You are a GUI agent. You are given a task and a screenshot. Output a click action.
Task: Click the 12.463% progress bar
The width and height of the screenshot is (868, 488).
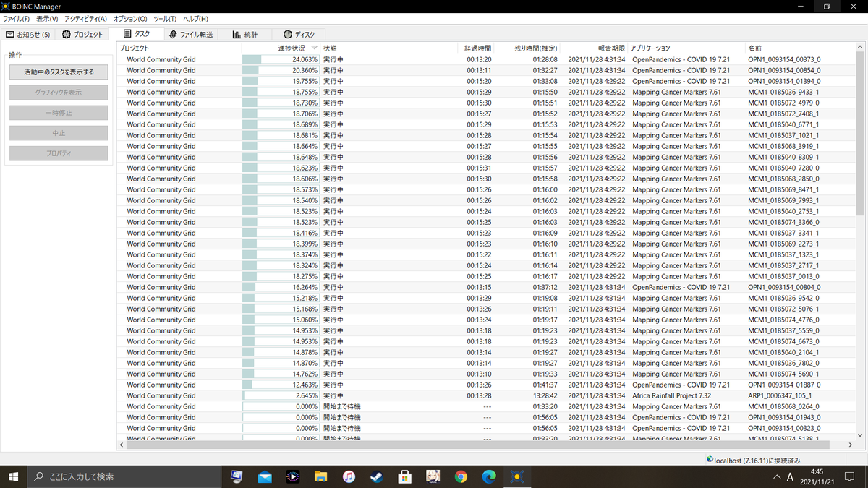coord(281,385)
